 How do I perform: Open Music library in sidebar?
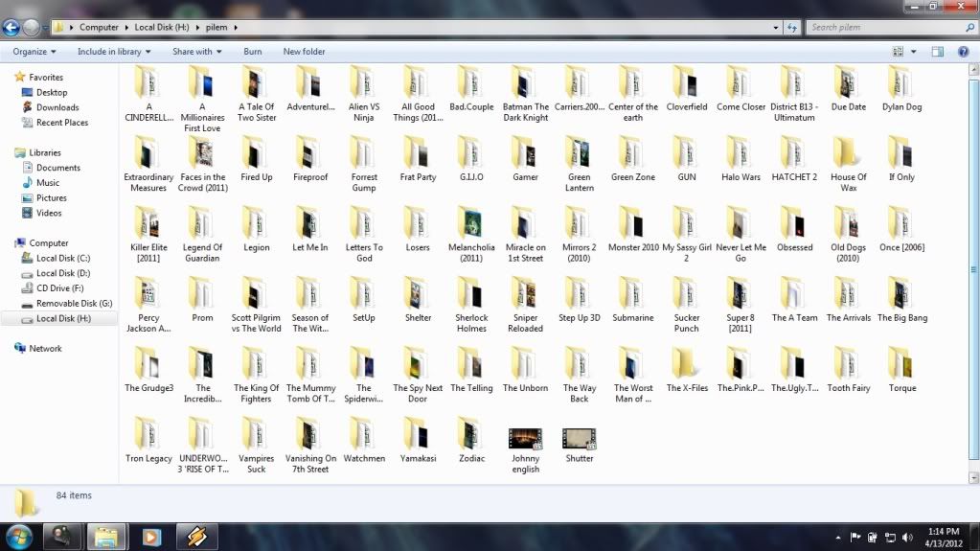(48, 183)
